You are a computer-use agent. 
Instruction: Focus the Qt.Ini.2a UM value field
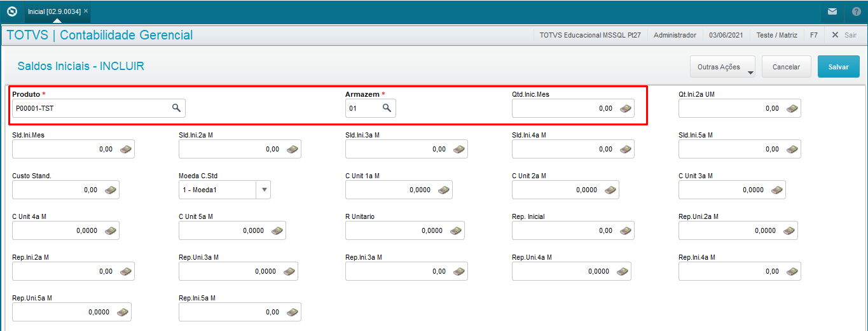740,108
